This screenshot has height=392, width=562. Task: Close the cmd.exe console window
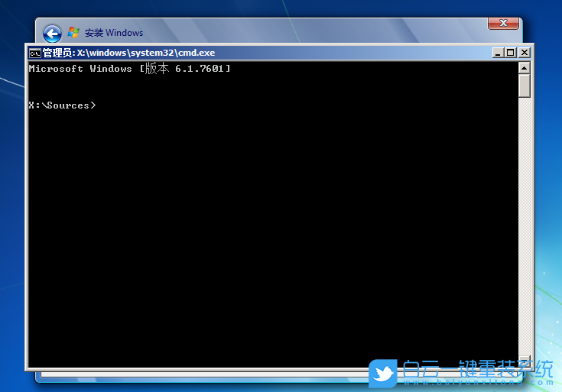[525, 53]
